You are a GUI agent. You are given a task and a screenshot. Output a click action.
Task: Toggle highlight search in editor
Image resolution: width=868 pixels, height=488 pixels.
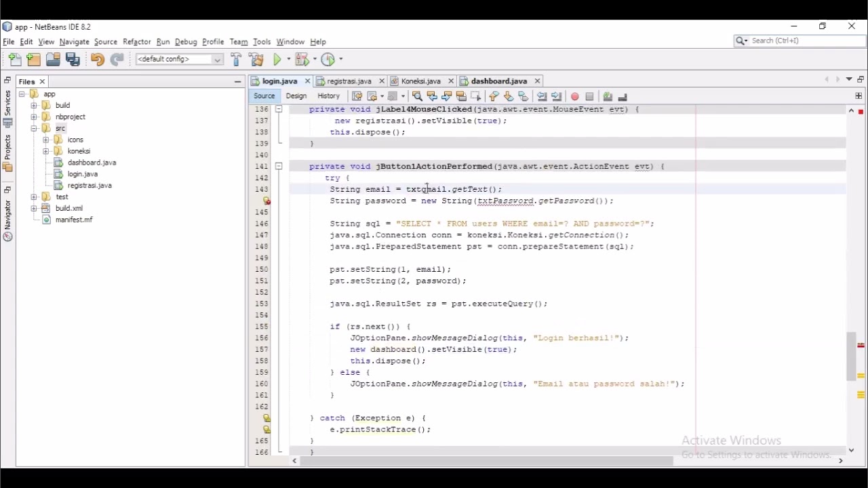pyautogui.click(x=462, y=97)
